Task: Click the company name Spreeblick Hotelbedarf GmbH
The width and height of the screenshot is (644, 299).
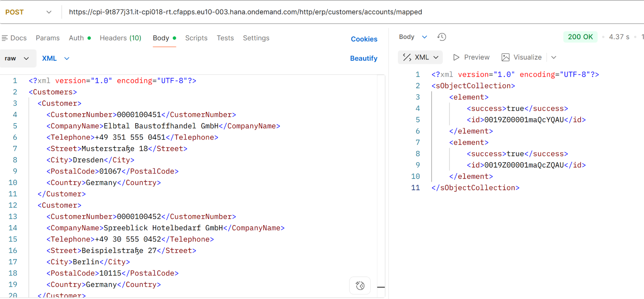Action: [x=164, y=228]
